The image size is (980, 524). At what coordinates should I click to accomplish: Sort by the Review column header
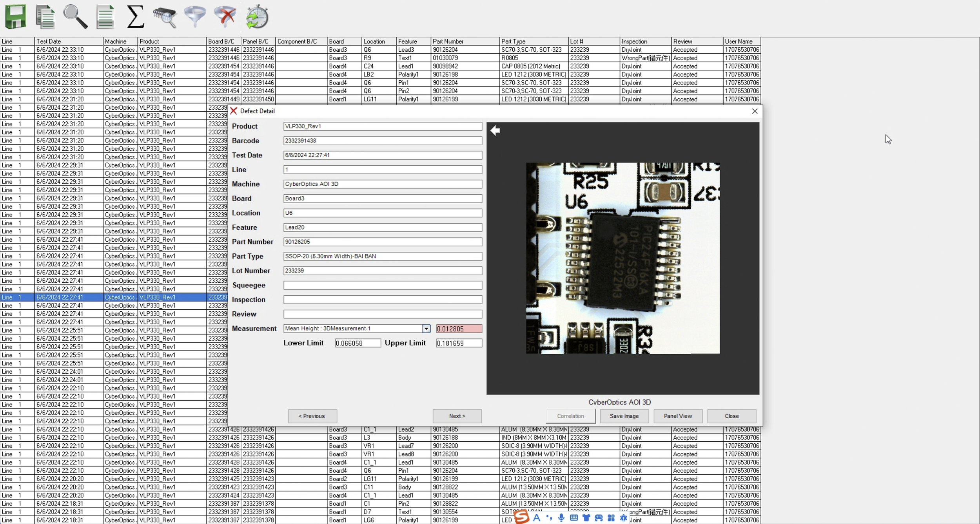(697, 41)
